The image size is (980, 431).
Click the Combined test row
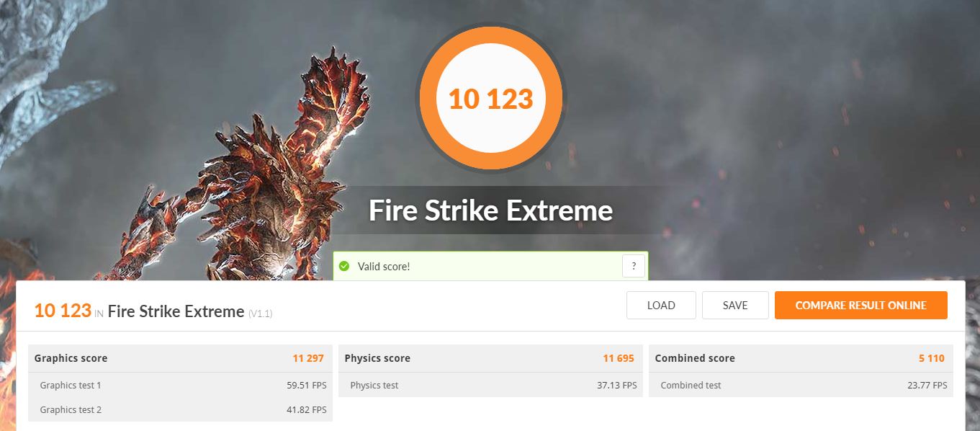coord(801,385)
